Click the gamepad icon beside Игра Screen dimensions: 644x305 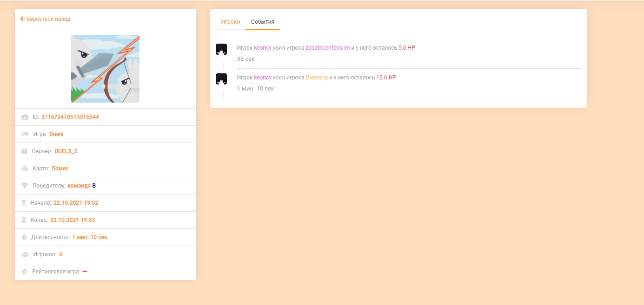25,134
